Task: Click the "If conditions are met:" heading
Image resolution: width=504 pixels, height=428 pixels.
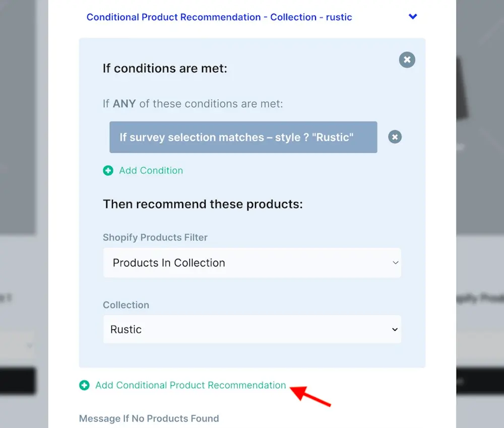Action: [x=165, y=68]
